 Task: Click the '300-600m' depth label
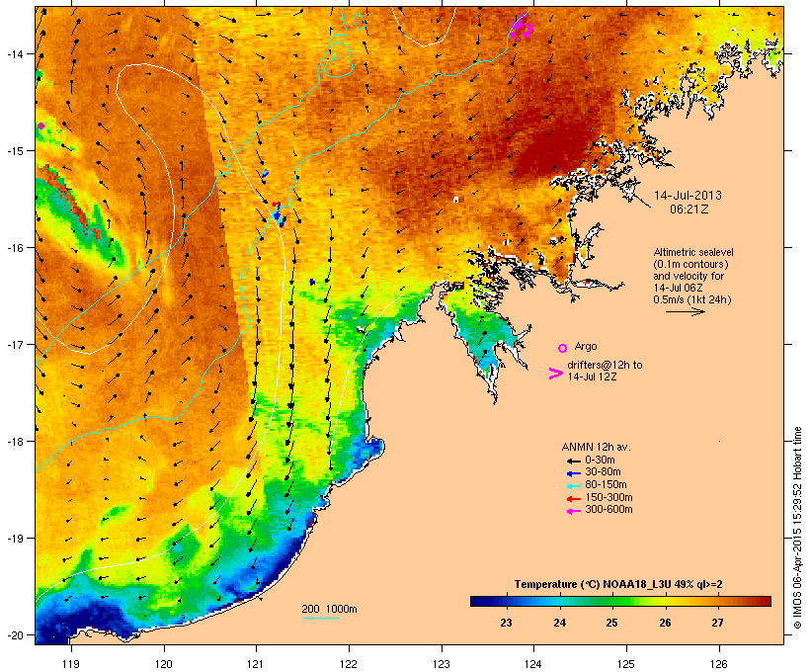point(609,510)
